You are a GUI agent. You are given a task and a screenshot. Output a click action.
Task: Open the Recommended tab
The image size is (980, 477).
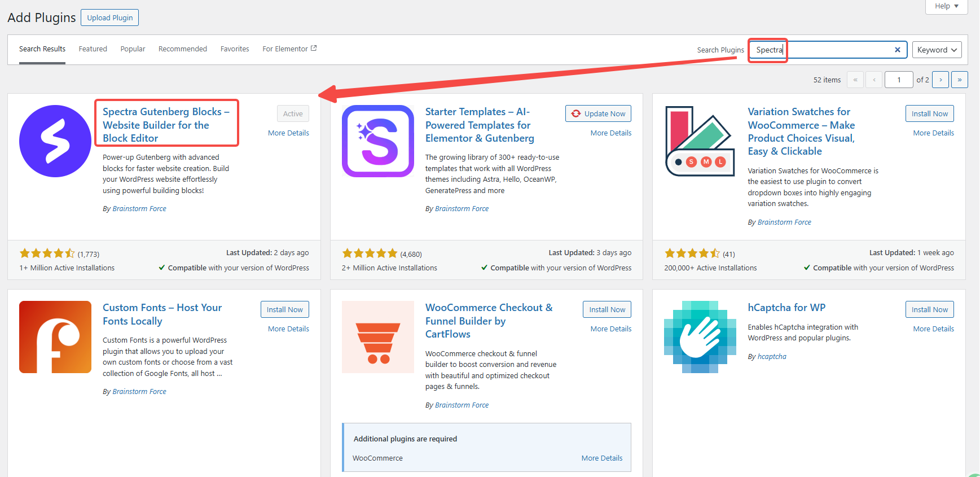pos(183,49)
